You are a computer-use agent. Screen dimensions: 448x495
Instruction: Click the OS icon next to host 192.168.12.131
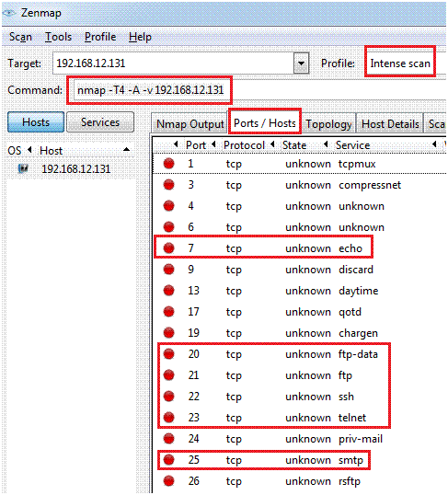pyautogui.click(x=23, y=168)
